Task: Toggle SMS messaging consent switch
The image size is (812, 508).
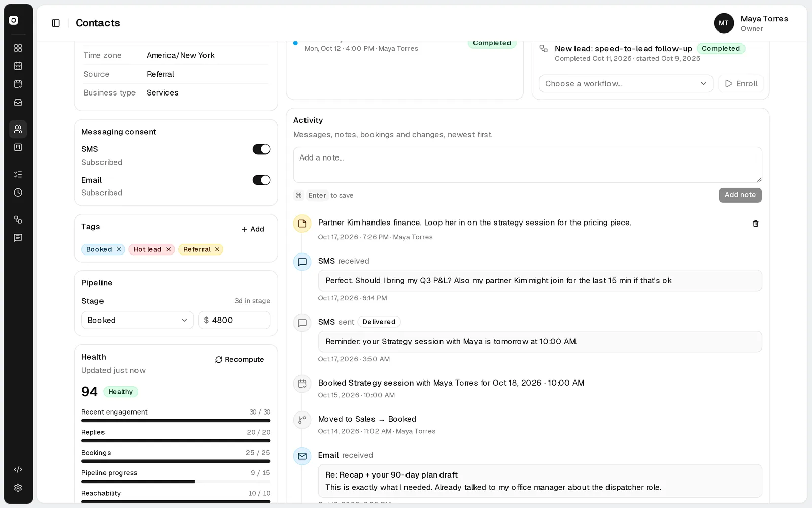Action: pos(261,149)
